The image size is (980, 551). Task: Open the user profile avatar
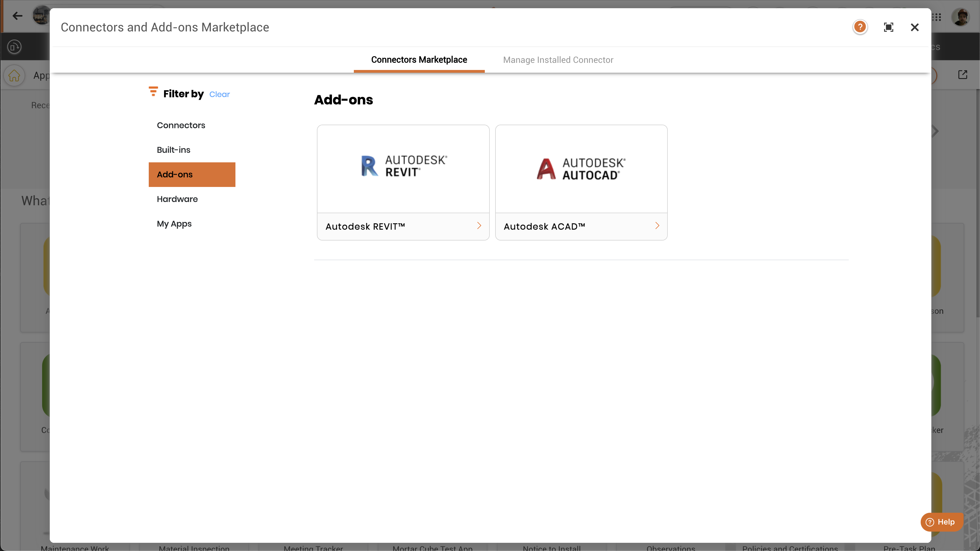pos(961,17)
